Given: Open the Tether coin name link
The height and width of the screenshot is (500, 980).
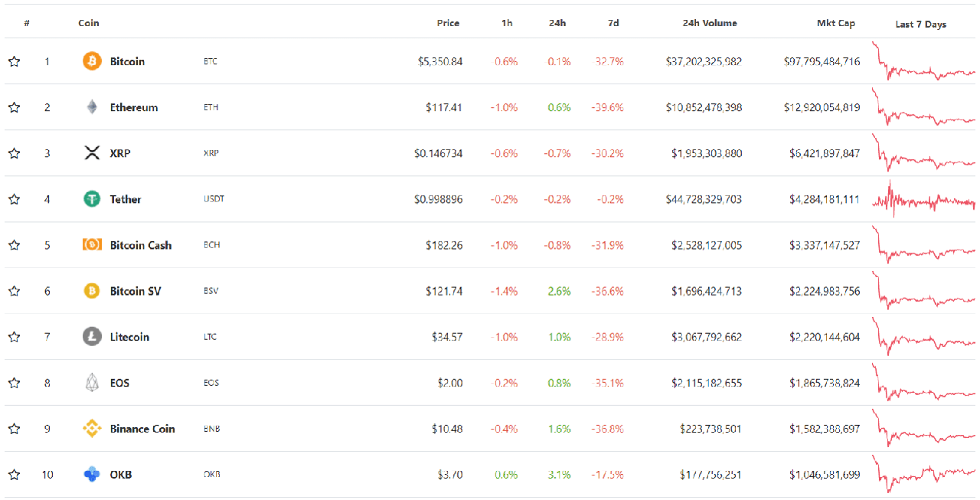Looking at the screenshot, I should pos(126,199).
